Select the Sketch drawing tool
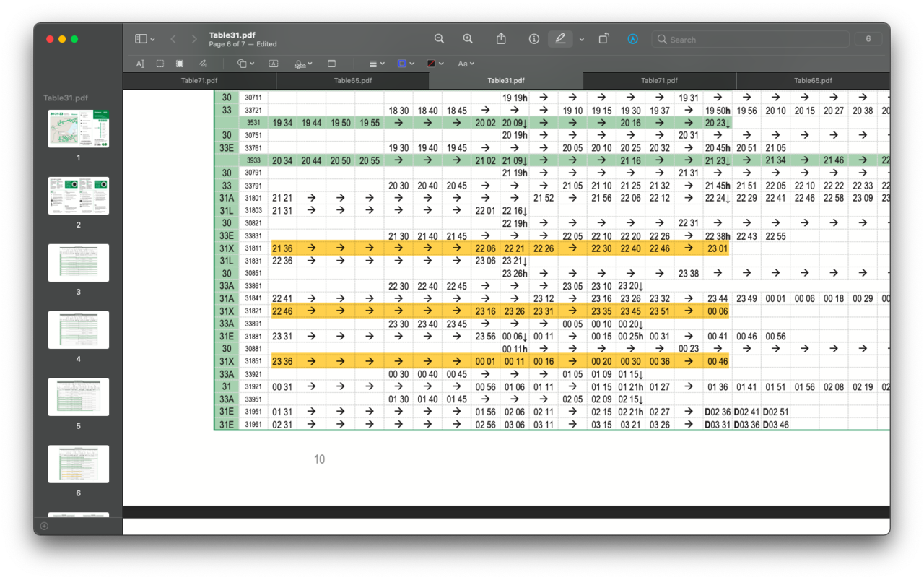This screenshot has height=580, width=924. tap(204, 64)
